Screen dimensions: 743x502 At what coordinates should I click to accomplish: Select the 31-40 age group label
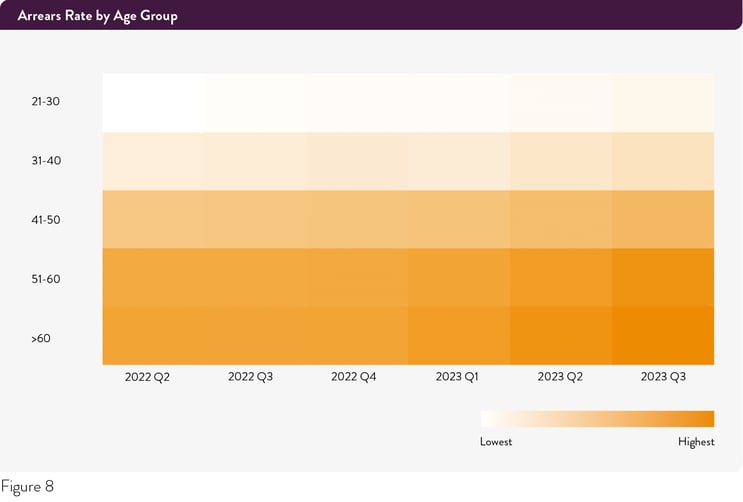coord(46,161)
